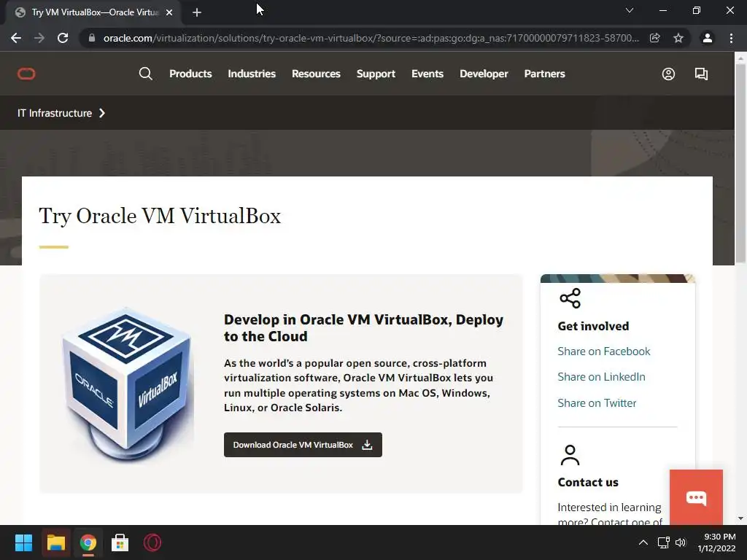Click the page vertical scrollbar thumb

point(740,163)
